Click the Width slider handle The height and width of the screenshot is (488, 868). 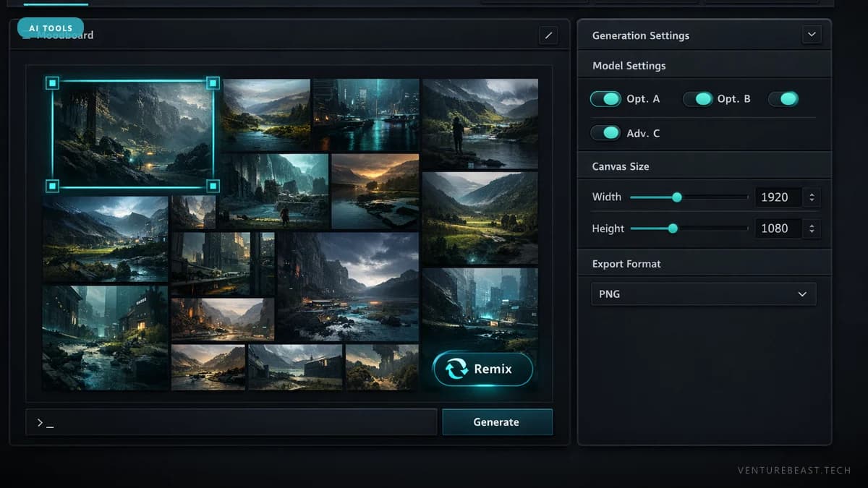point(677,197)
